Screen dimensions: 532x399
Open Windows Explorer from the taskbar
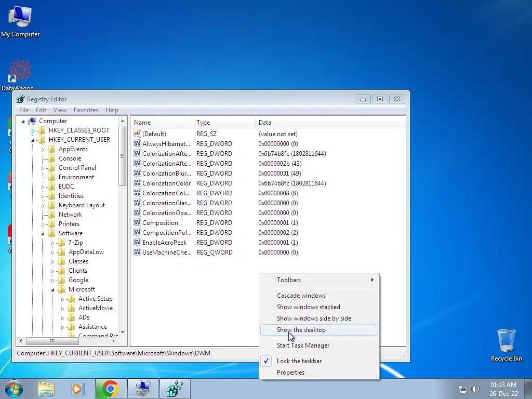[46, 389]
